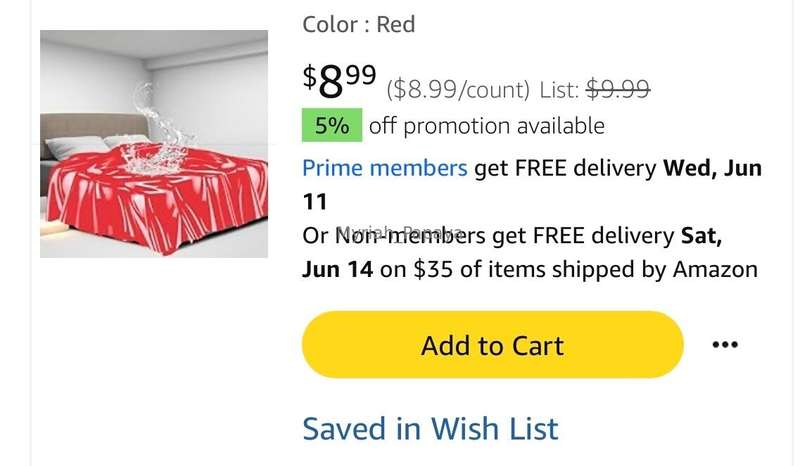Click the $8.99 current price
The image size is (800, 466).
point(340,80)
